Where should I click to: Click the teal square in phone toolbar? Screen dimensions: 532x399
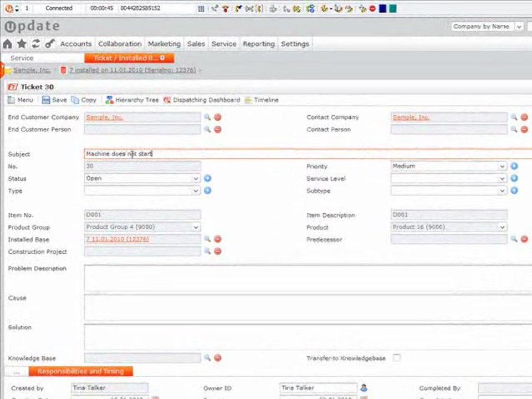tap(393, 8)
